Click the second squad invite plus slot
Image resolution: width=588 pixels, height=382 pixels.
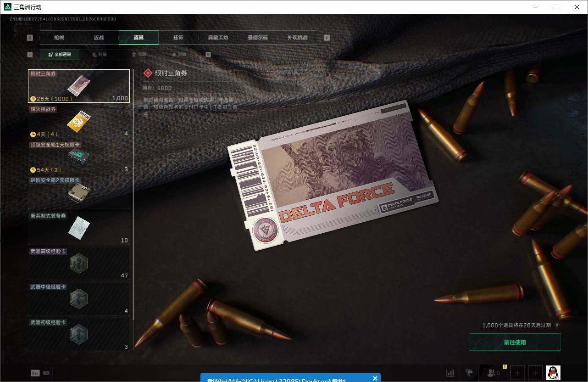click(535, 373)
